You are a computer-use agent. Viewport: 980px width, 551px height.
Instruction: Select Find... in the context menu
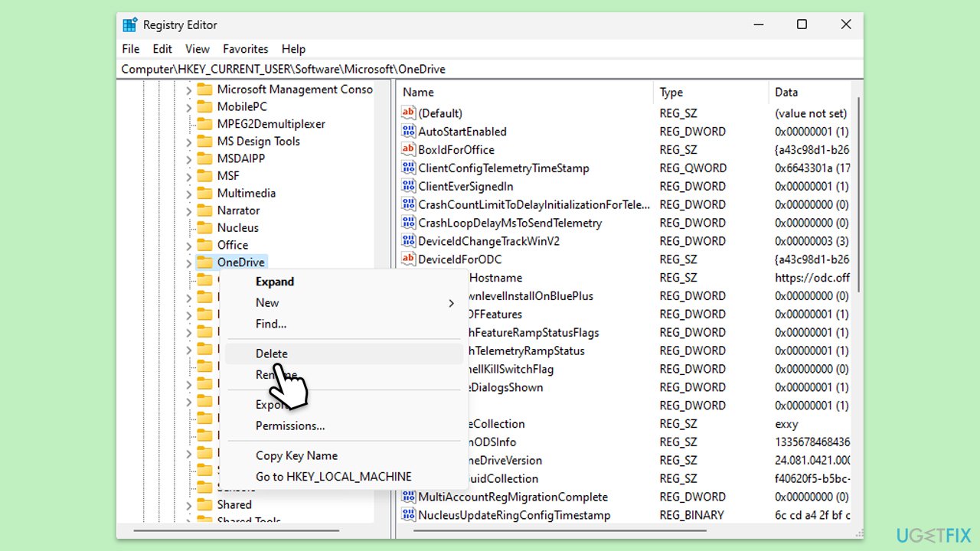(x=344, y=324)
